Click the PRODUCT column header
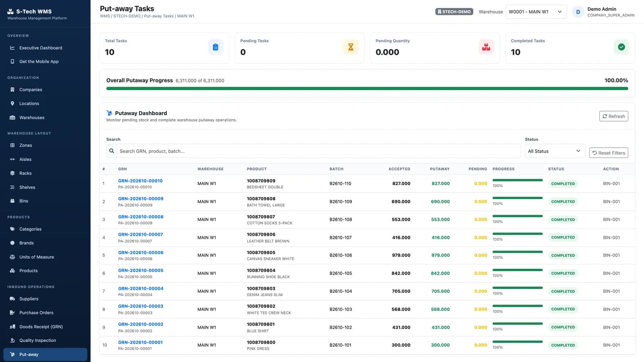The image size is (644, 362). (x=257, y=169)
